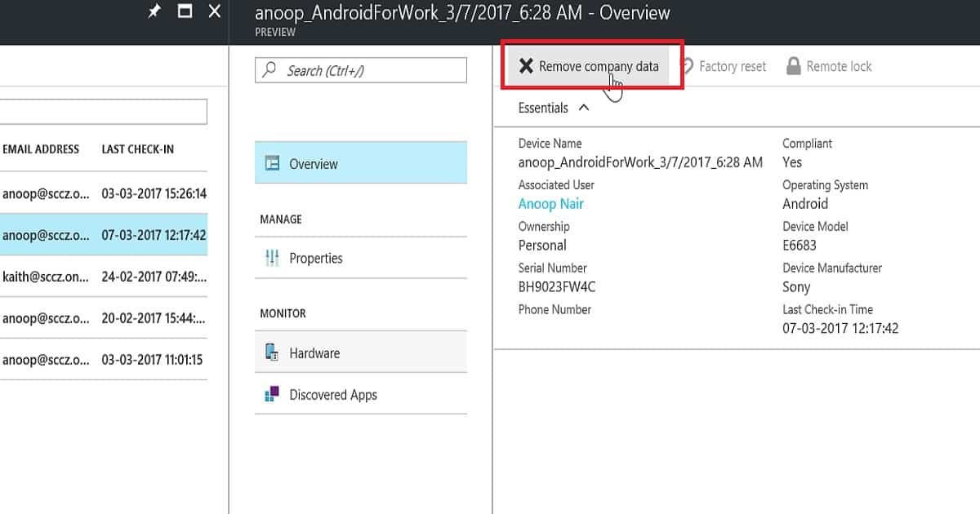Click the Ownership value Personal
Image resolution: width=980 pixels, height=514 pixels.
tap(542, 246)
